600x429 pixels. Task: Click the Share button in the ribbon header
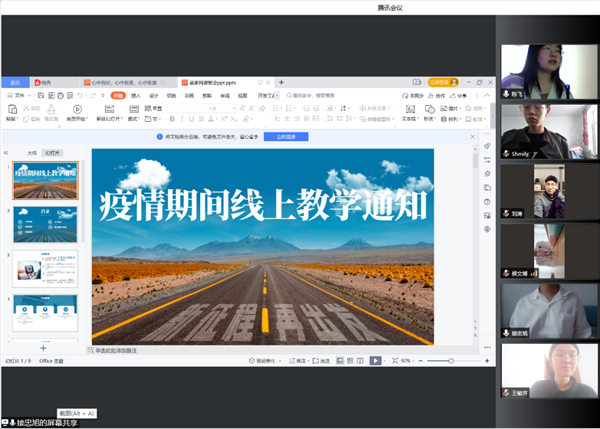[x=458, y=95]
